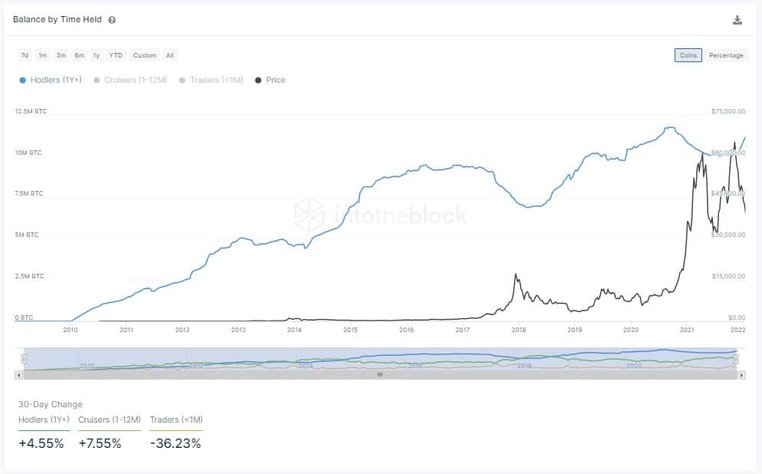Click the navigator scrollbar center grip
The image size is (762, 474).
pos(380,375)
